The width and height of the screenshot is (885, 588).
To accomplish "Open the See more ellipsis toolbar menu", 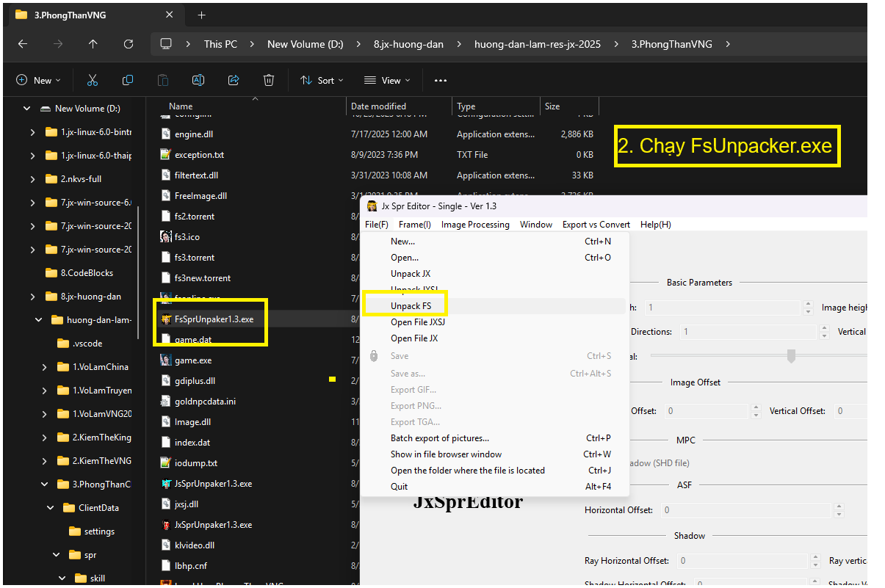I will [440, 80].
